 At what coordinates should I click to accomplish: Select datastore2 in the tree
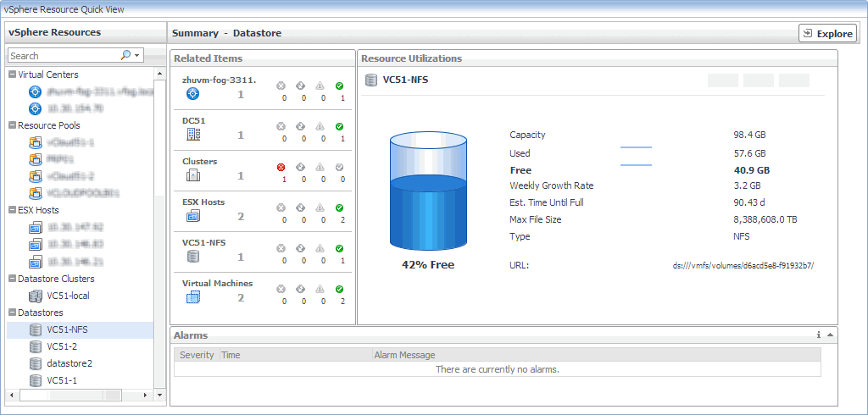(70, 363)
